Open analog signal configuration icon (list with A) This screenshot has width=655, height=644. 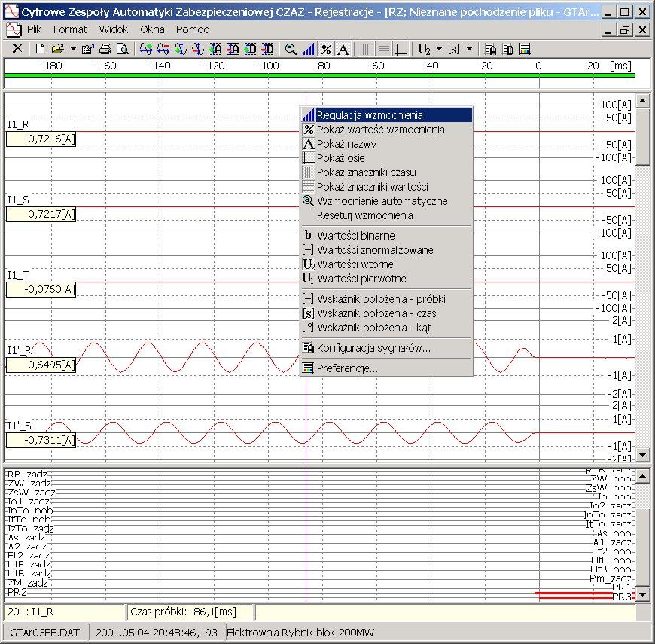490,49
